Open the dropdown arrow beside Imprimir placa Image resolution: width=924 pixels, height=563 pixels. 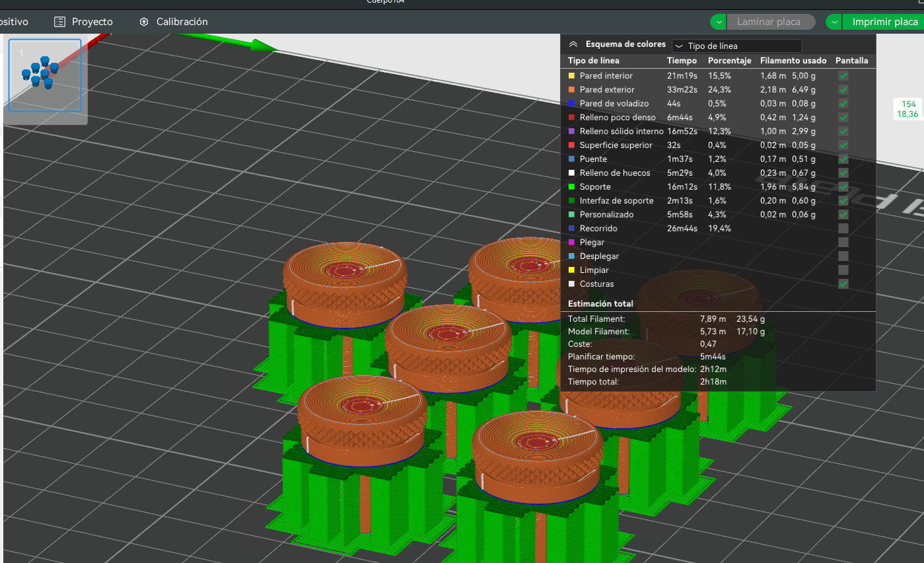(835, 22)
